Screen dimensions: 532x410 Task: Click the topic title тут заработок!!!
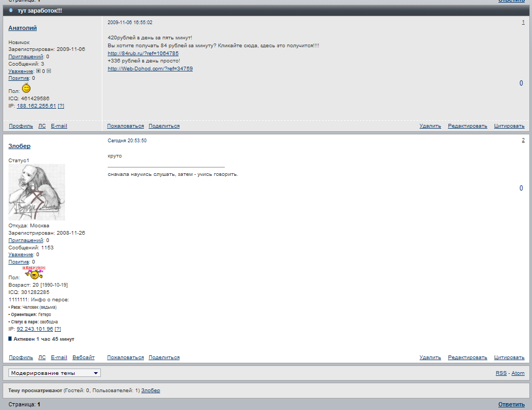pyautogui.click(x=40, y=10)
